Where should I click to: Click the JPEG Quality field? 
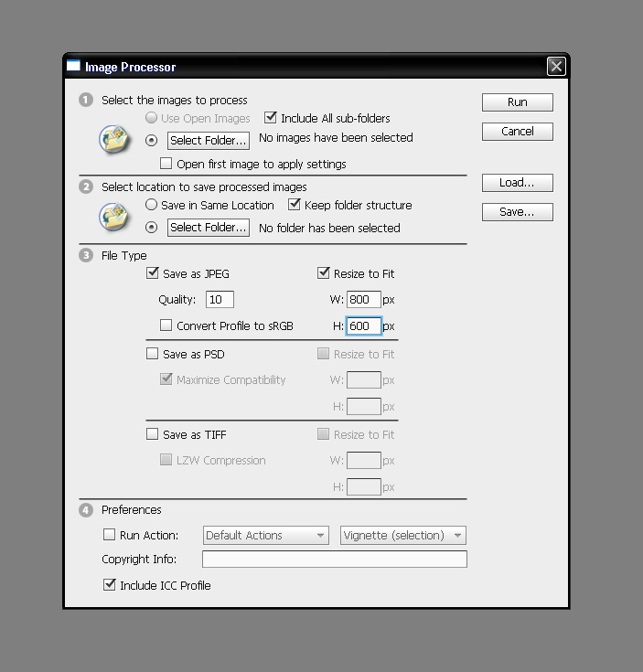pos(220,300)
